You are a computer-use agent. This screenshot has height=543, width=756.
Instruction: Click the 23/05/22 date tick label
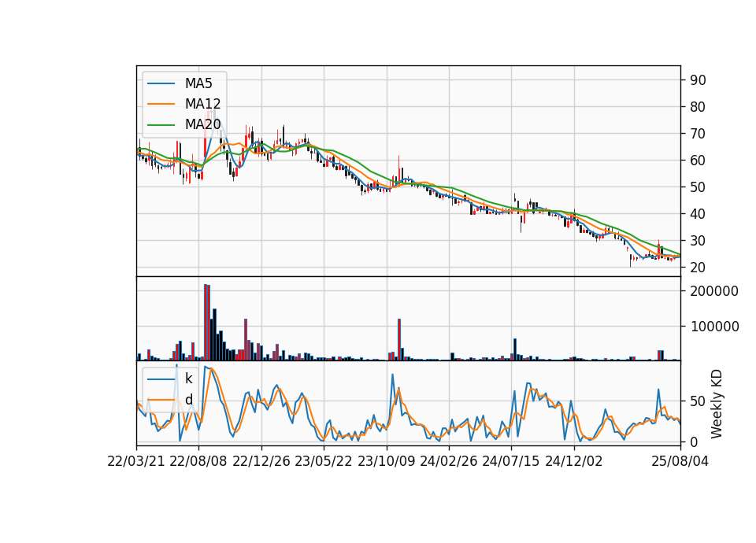tap(324, 461)
